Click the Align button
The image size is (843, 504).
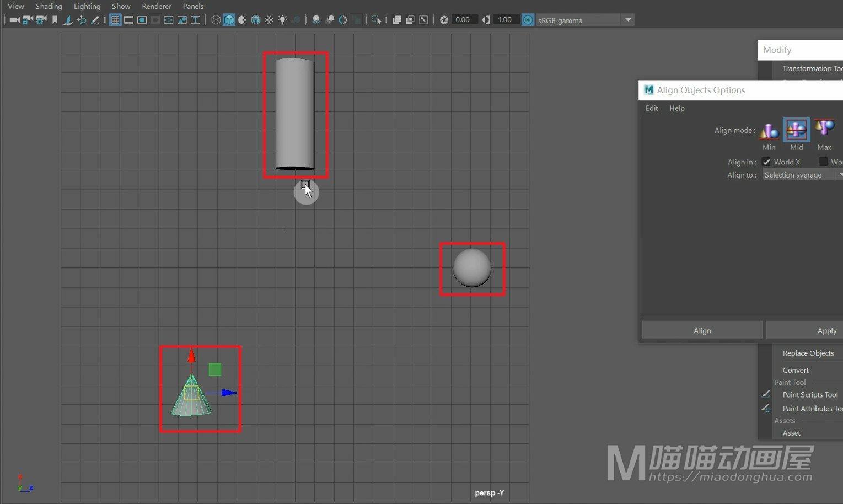(x=702, y=330)
